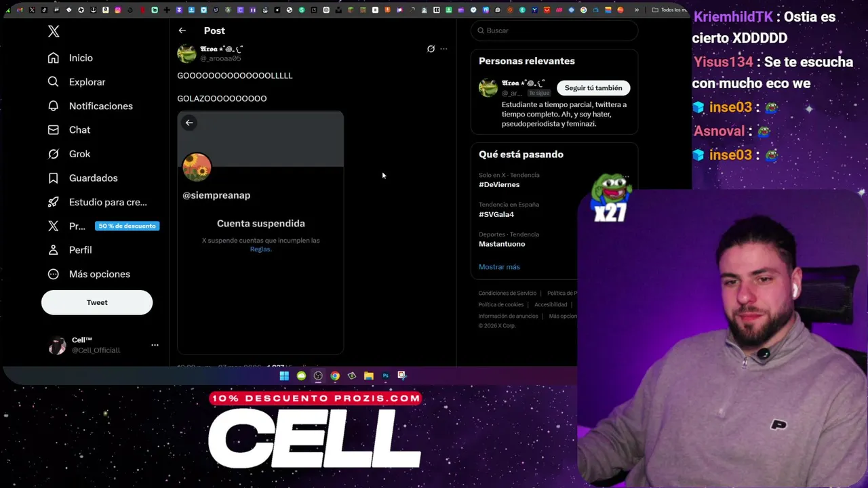The image size is (868, 488).
Task: Click the 50 % de descuento badge
Action: point(127,226)
